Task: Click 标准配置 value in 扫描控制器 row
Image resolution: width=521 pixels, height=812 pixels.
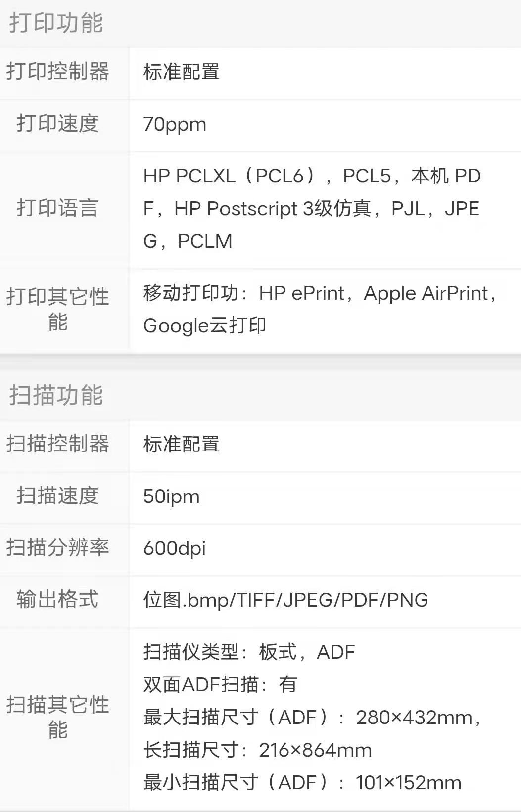Action: click(181, 445)
